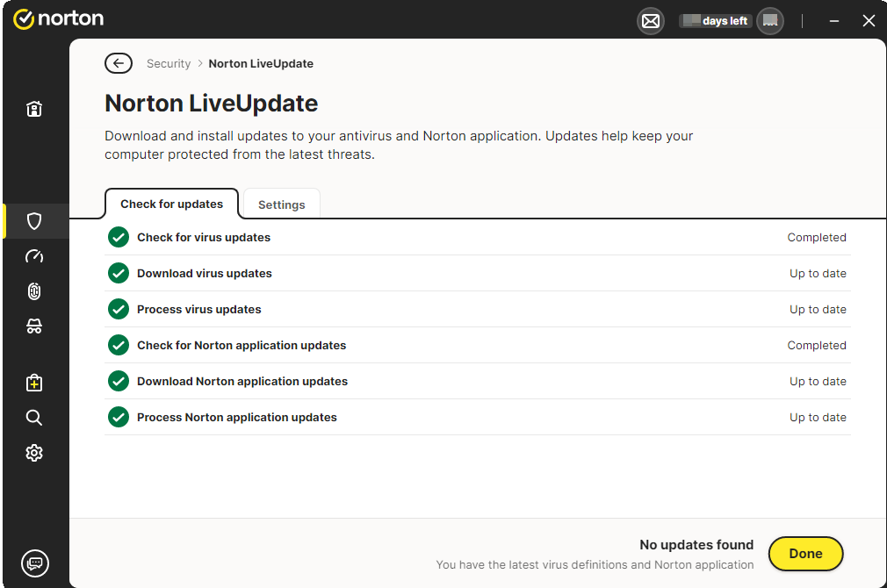The width and height of the screenshot is (887, 588).
Task: Click Completed status for Norton application check
Action: point(817,346)
